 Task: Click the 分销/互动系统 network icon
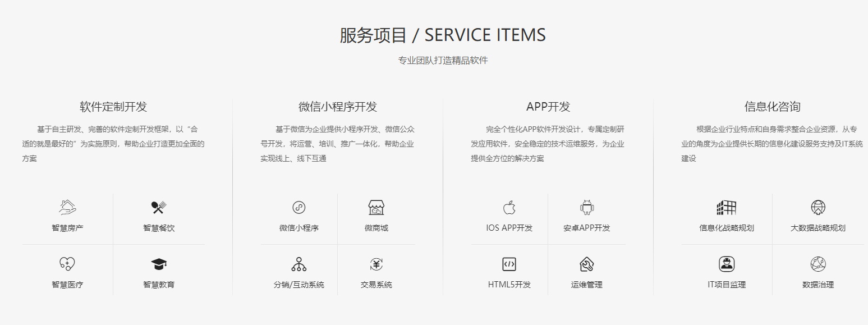tap(298, 264)
